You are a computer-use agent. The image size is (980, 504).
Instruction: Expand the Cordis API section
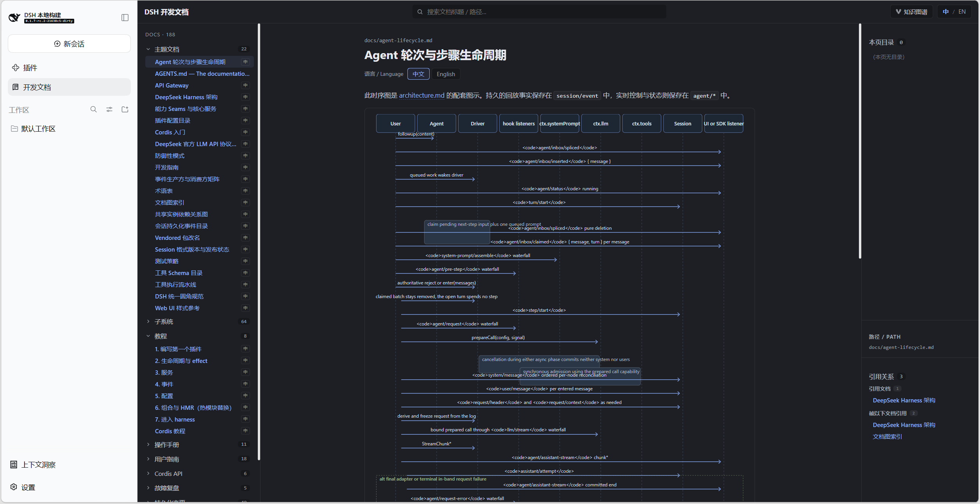(x=200, y=474)
